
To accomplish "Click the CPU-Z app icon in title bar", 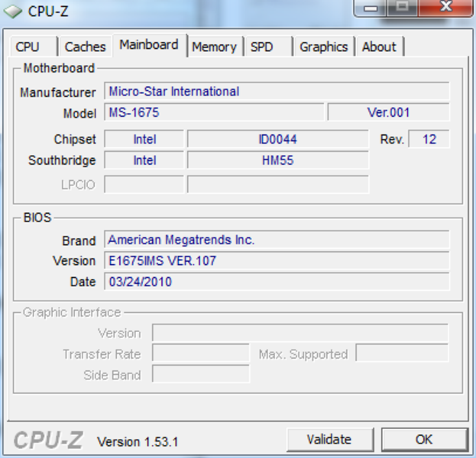I will (13, 11).
